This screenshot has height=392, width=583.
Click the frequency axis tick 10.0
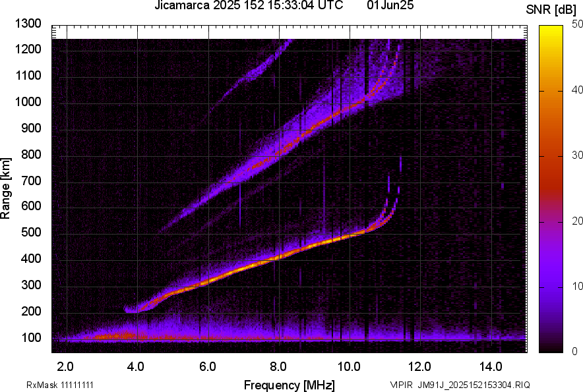pos(348,367)
